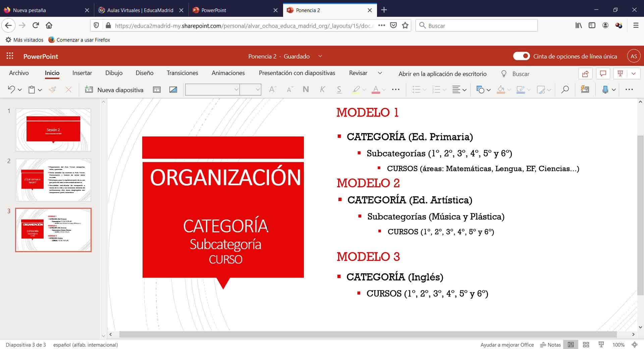Open the Más visitados bookmark

[24, 40]
